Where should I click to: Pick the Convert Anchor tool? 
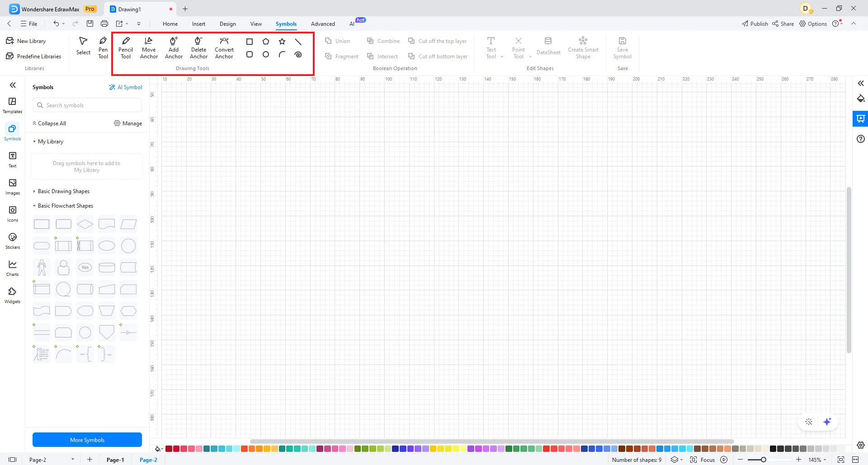224,47
